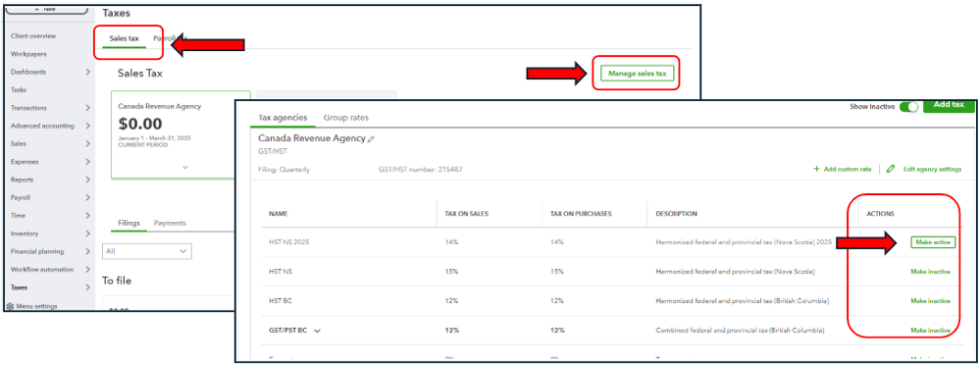980x367 pixels.
Task: Click the Add custom rate plus icon
Action: pos(816,170)
